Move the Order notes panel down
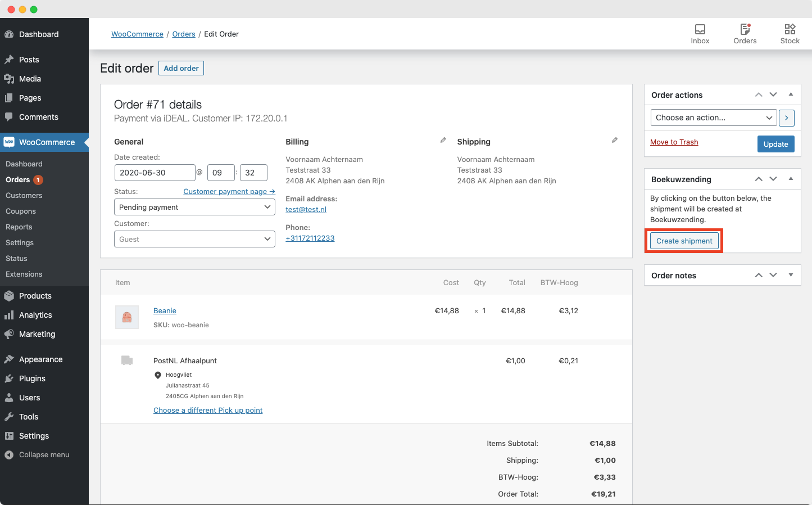812x505 pixels. click(773, 275)
